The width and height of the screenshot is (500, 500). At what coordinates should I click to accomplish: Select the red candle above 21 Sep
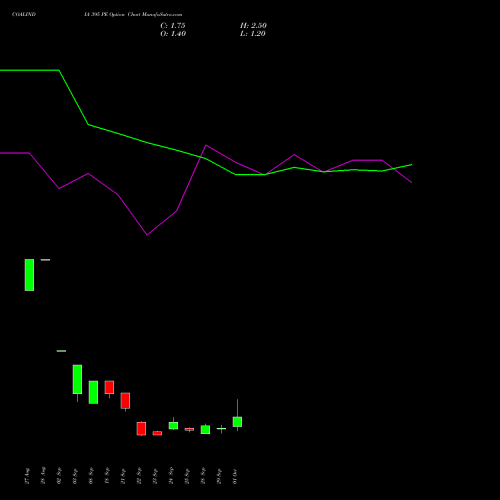125,401
